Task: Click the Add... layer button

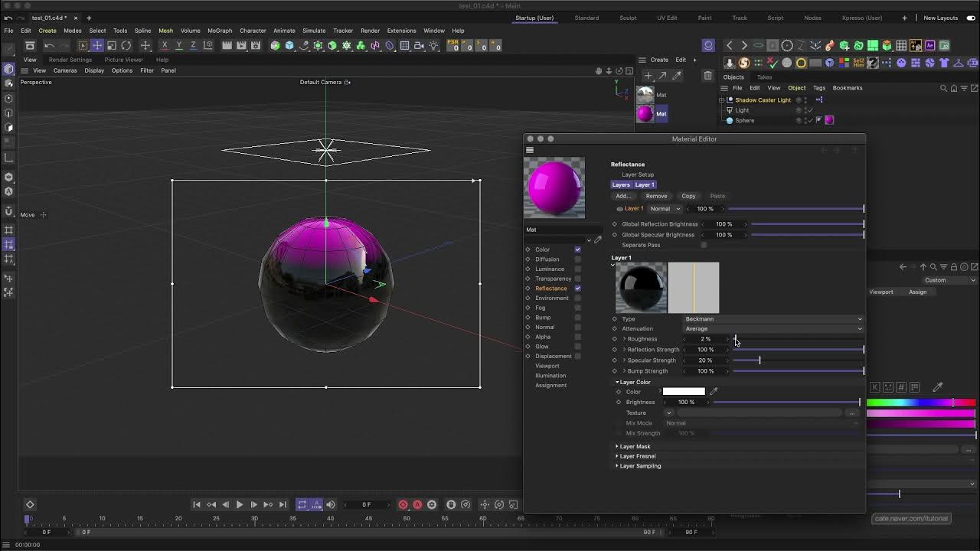Action: (623, 196)
